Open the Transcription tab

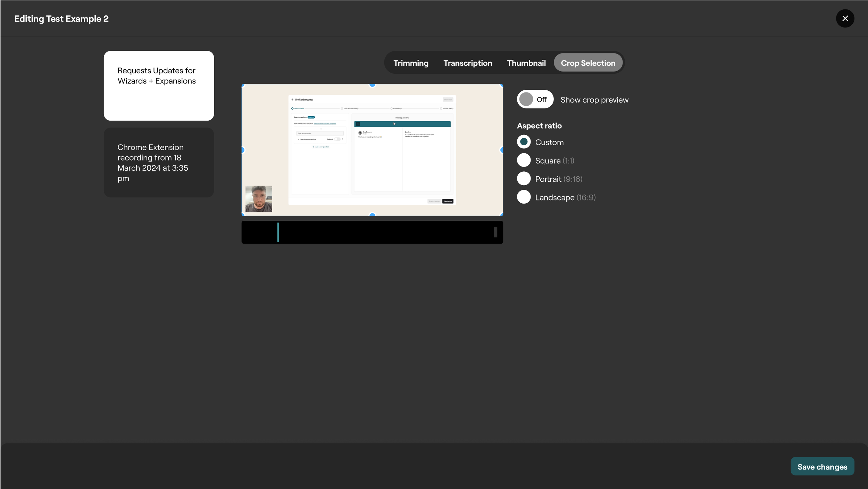[467, 63]
